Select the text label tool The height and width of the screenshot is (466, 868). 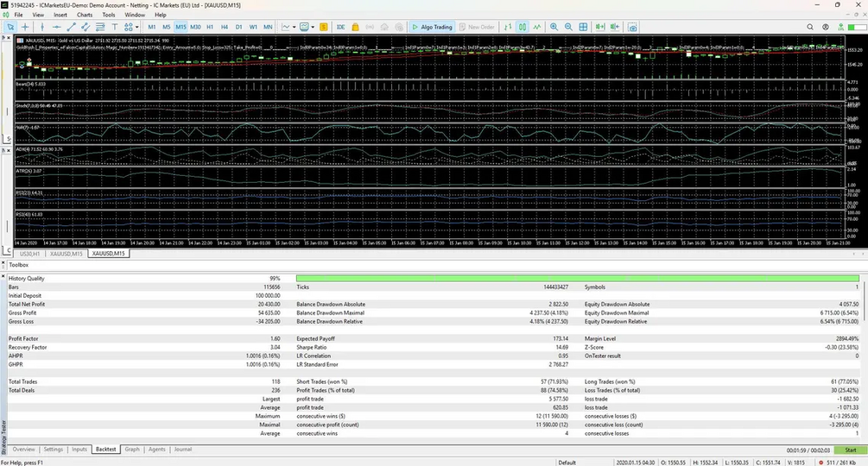click(x=115, y=27)
